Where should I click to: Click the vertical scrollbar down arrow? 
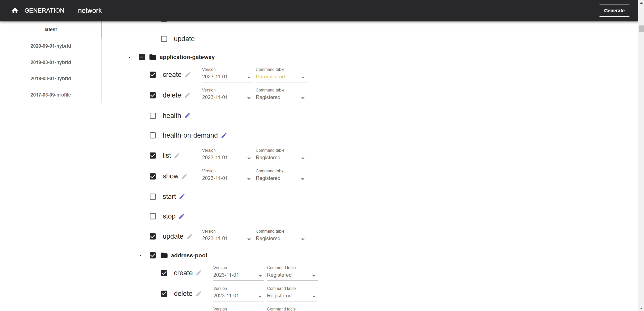click(x=641, y=308)
